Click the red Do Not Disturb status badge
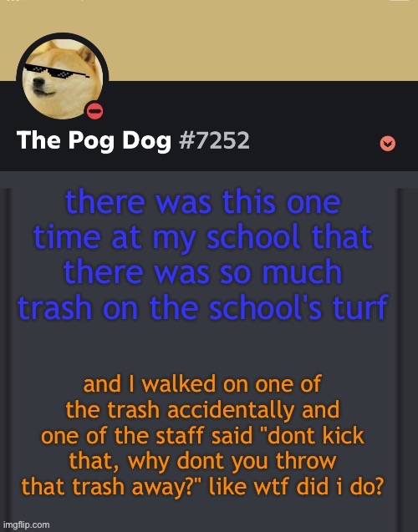Viewport: 418px width, 532px height. point(94,111)
